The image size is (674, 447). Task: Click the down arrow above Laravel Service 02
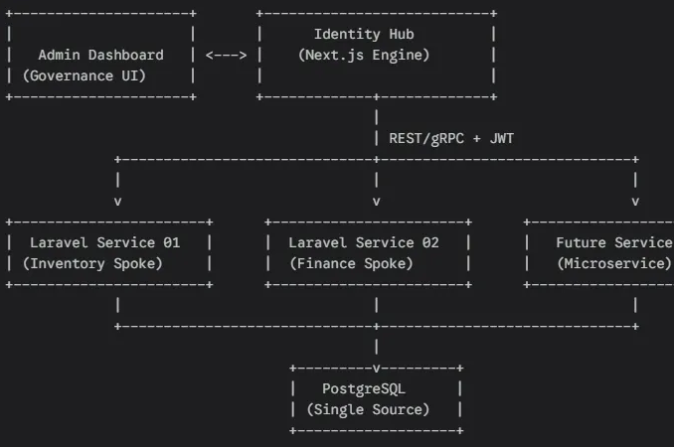[x=376, y=201]
